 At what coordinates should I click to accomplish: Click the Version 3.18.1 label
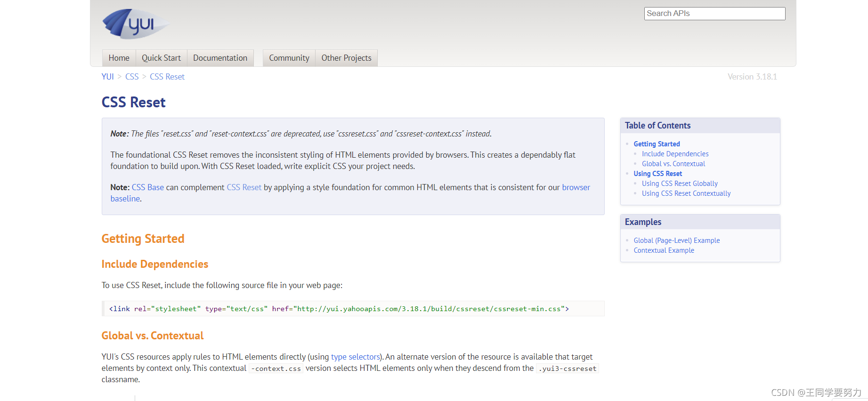pyautogui.click(x=752, y=77)
